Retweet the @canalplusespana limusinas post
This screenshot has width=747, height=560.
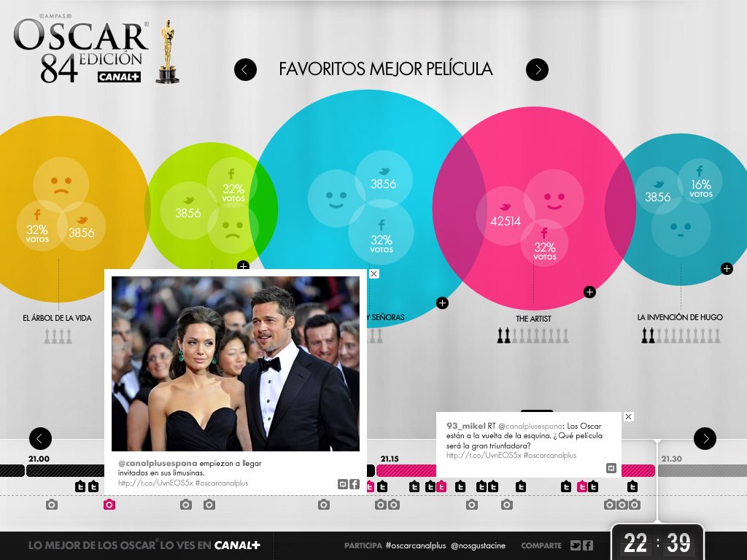pos(343,484)
